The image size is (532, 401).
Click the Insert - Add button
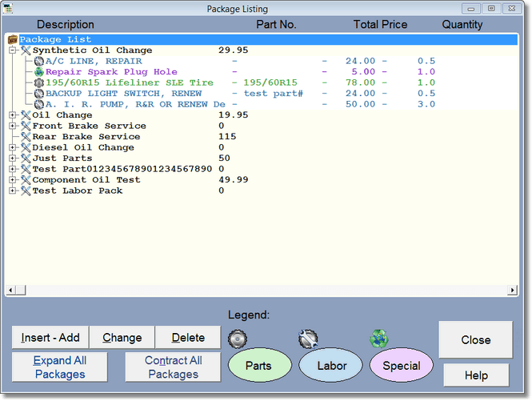click(x=50, y=338)
